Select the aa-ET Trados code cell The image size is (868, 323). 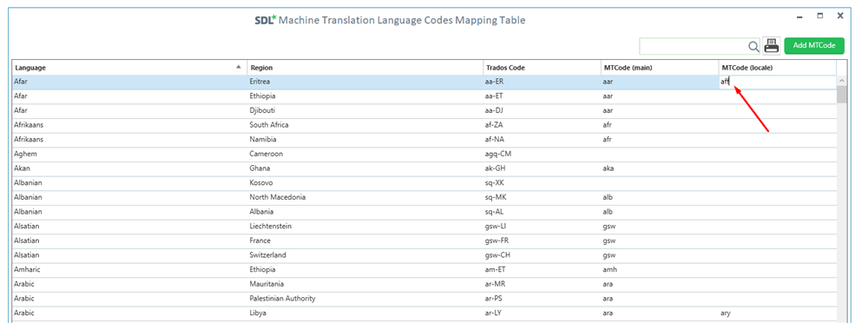tap(542, 96)
